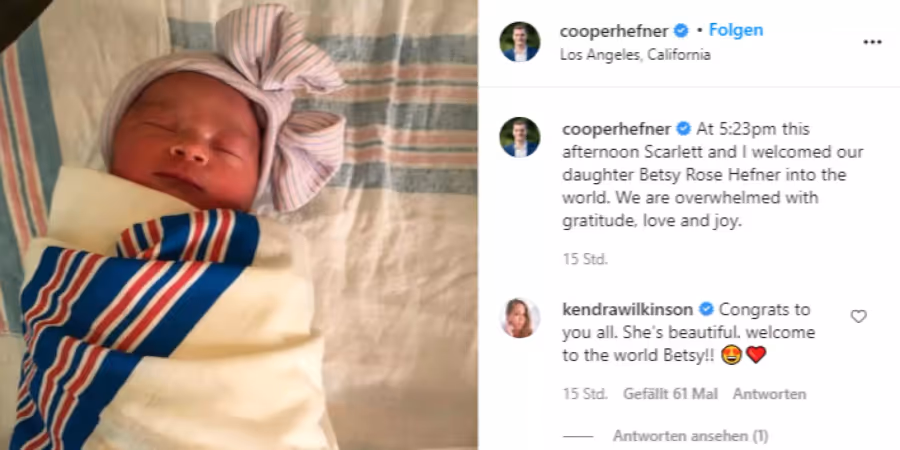
Task: Reply to comment via Antworten
Action: coord(769,394)
